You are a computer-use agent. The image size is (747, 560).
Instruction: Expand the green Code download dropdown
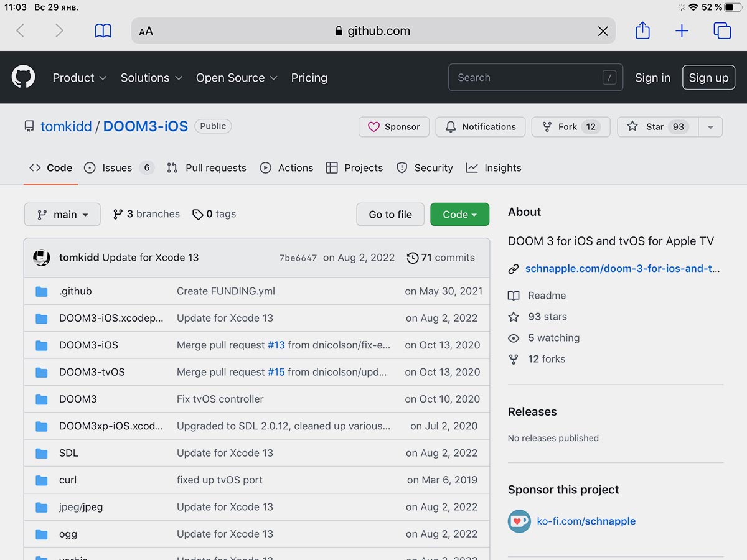tap(459, 214)
